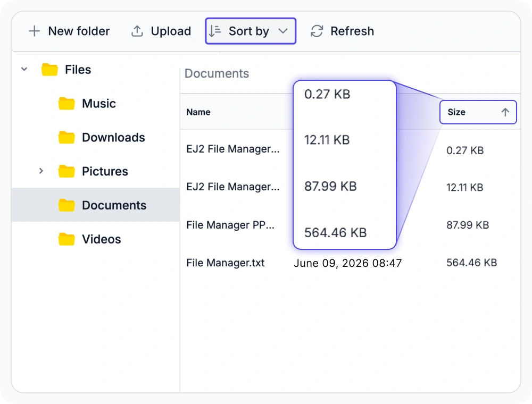The image size is (532, 404).
Task: Open the Downloads folder
Action: tap(113, 137)
